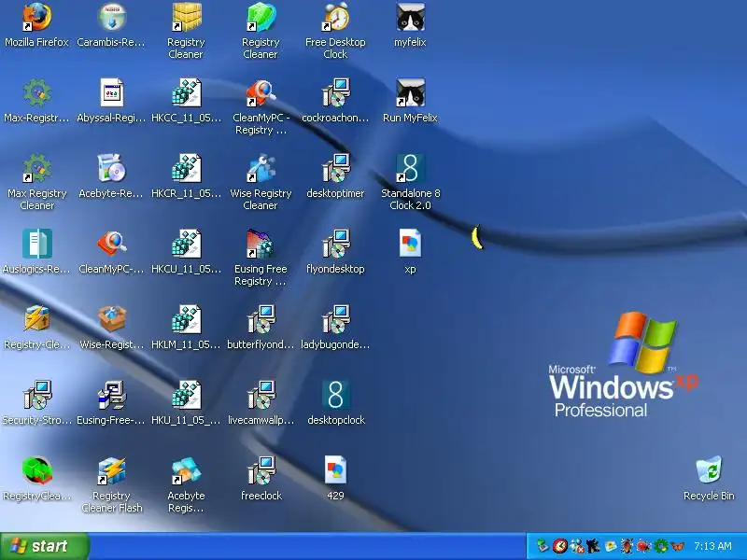Select the HKCR_11_05 registry file
The height and width of the screenshot is (560, 747).
coord(186,169)
